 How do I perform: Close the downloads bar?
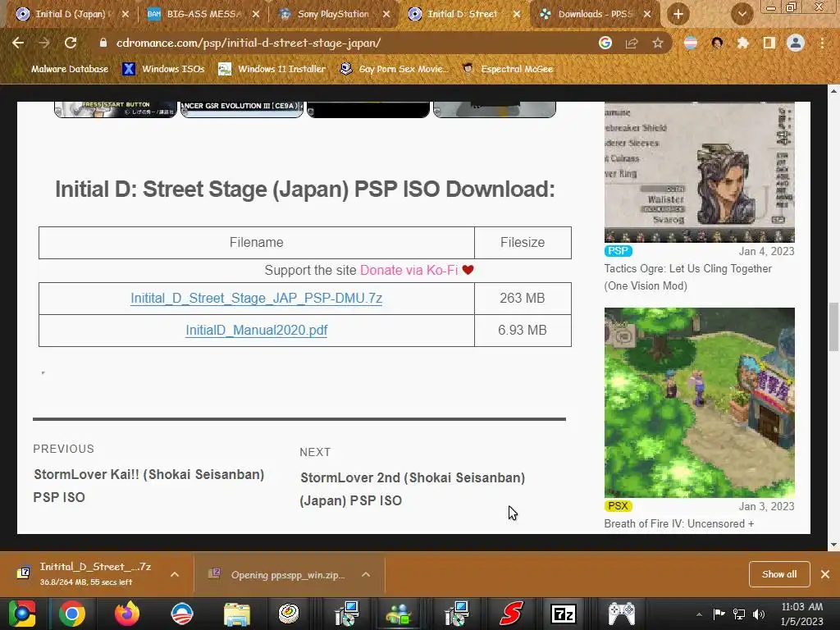click(x=825, y=573)
